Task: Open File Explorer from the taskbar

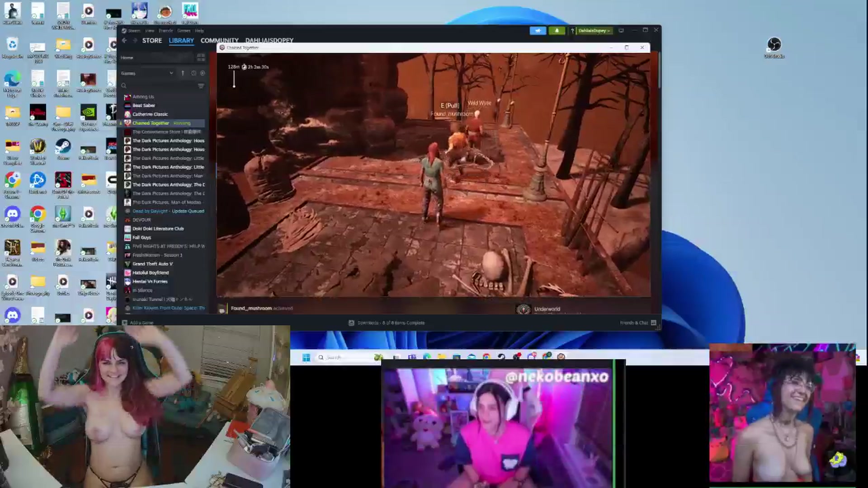Action: 442,357
